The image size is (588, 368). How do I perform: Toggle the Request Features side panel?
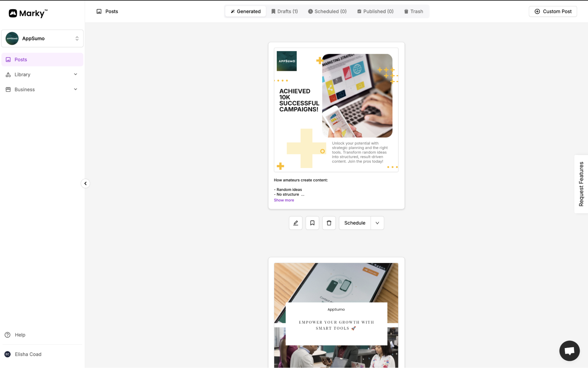click(581, 184)
